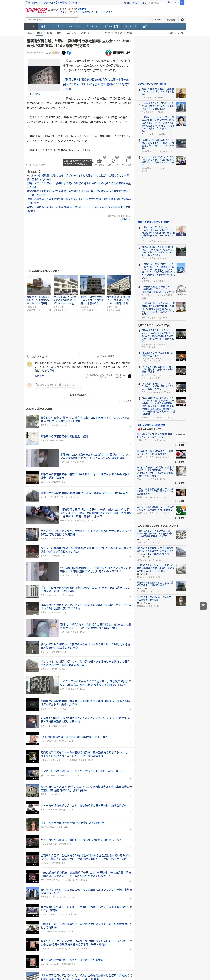Click the マイページ link
This screenshot has width=210, height=980.
point(157,20)
